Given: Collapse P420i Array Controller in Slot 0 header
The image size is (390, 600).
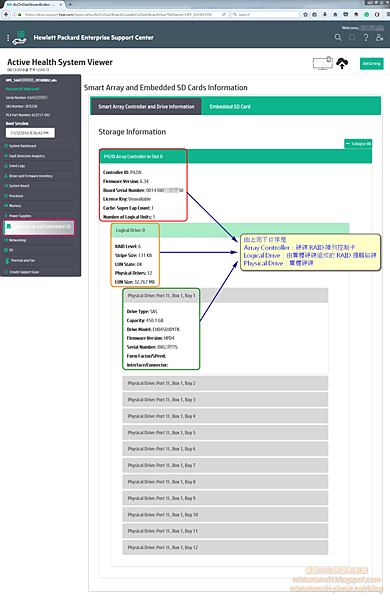Looking at the screenshot, I should [236, 157].
